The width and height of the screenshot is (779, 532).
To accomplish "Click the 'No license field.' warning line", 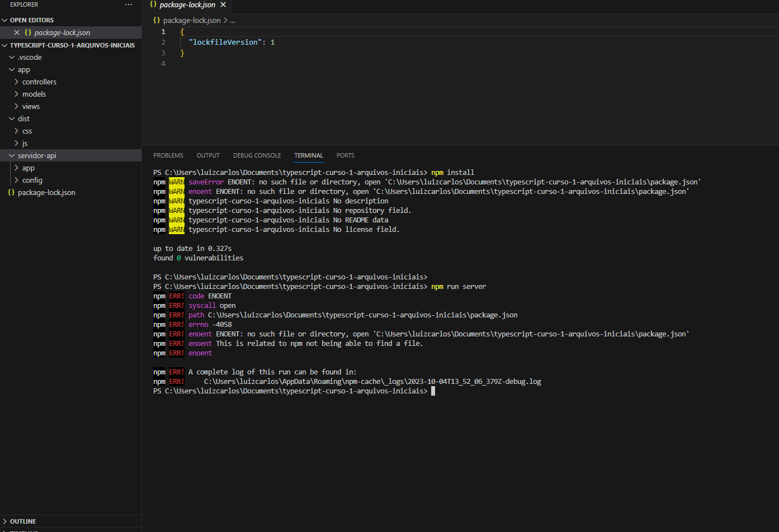I will [x=277, y=229].
